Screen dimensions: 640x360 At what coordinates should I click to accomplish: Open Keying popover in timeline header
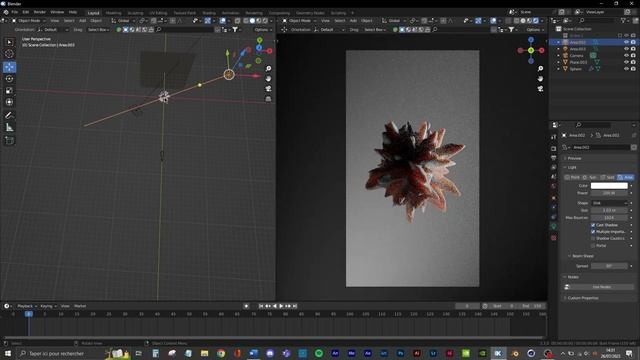click(48, 306)
